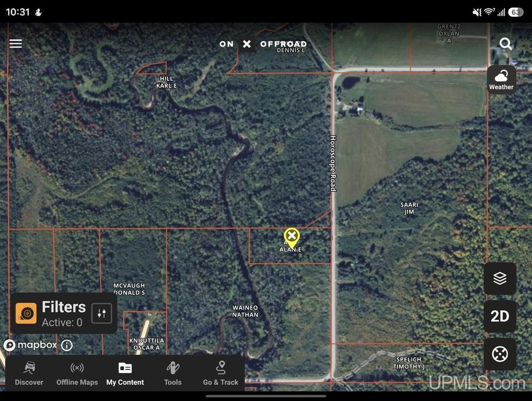Open the Tools tab
Image resolution: width=532 pixels, height=401 pixels.
172,373
